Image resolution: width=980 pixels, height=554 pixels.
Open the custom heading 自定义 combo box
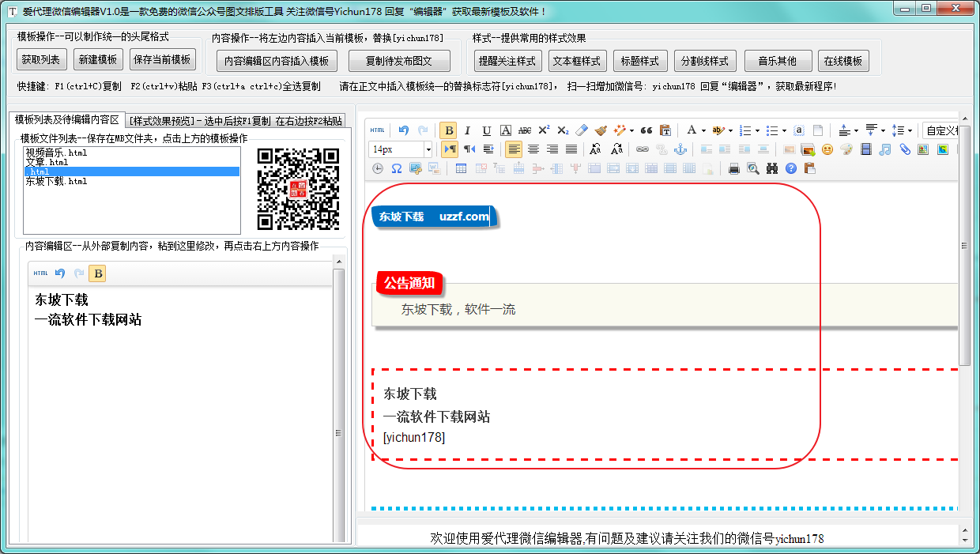coord(940,130)
